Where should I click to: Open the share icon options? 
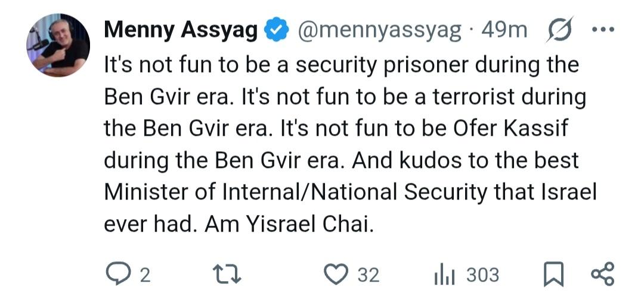tap(601, 273)
